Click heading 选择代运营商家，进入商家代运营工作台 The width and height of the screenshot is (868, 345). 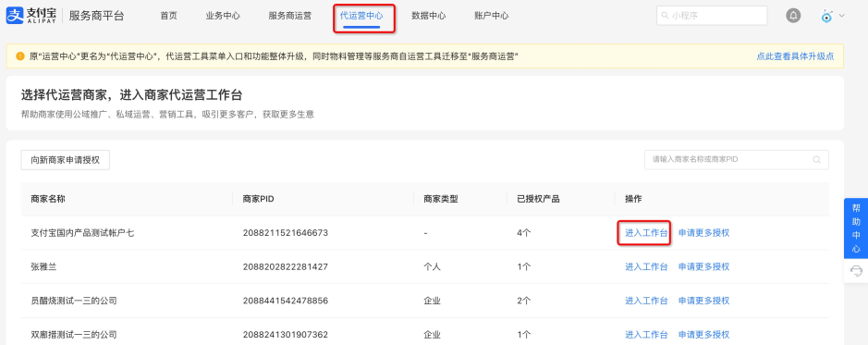coord(132,94)
